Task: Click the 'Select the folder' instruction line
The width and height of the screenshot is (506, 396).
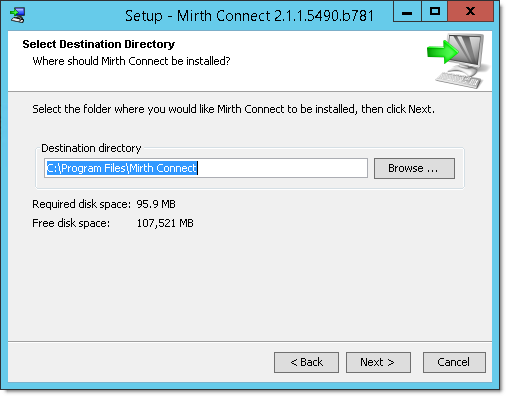Action: click(x=233, y=109)
